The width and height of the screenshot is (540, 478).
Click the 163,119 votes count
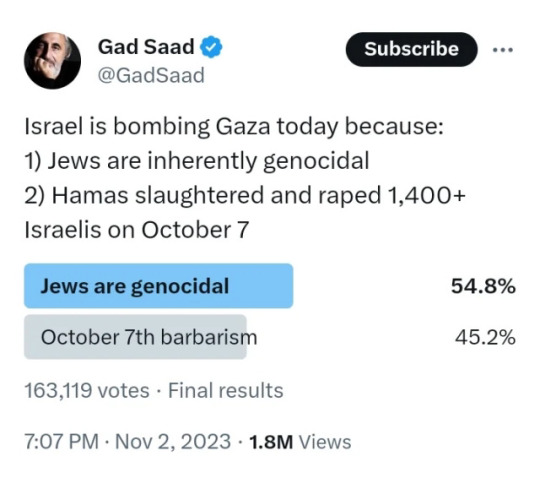tap(87, 391)
